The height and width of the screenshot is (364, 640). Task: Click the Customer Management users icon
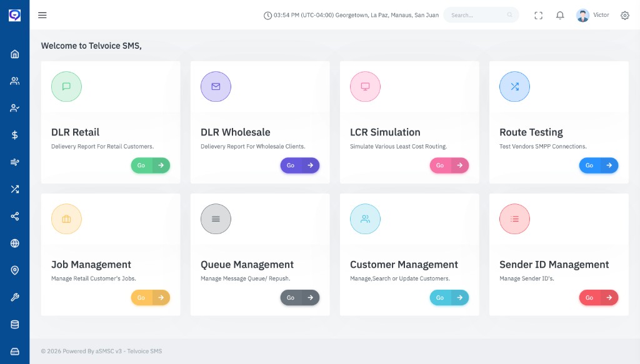[365, 219]
